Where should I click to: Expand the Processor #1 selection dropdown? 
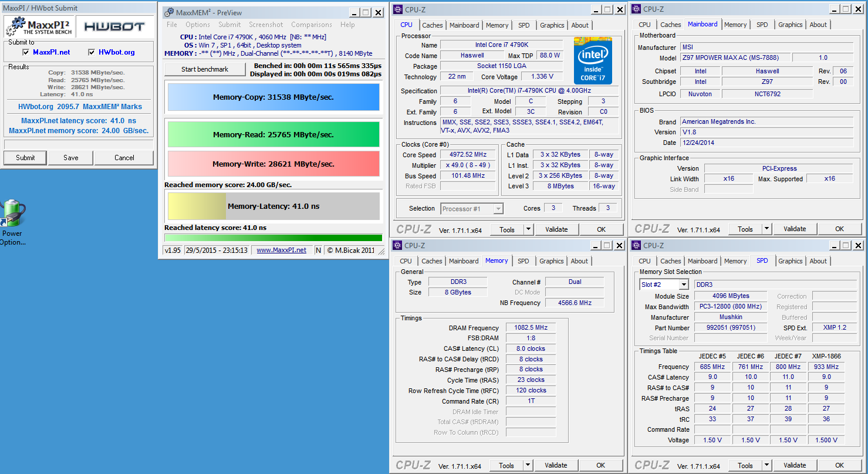[498, 209]
